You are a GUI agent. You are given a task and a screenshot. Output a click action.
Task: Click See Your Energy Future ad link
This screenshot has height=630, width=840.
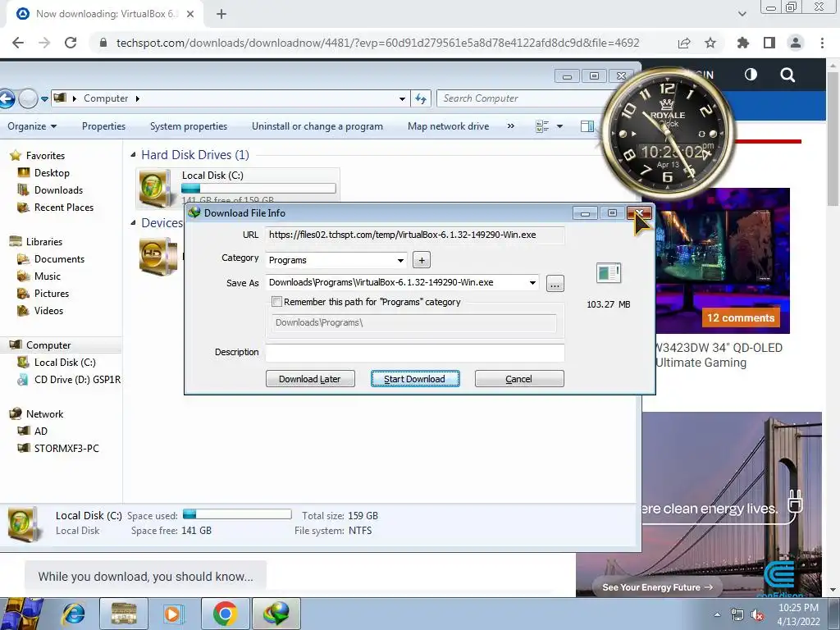click(x=657, y=587)
